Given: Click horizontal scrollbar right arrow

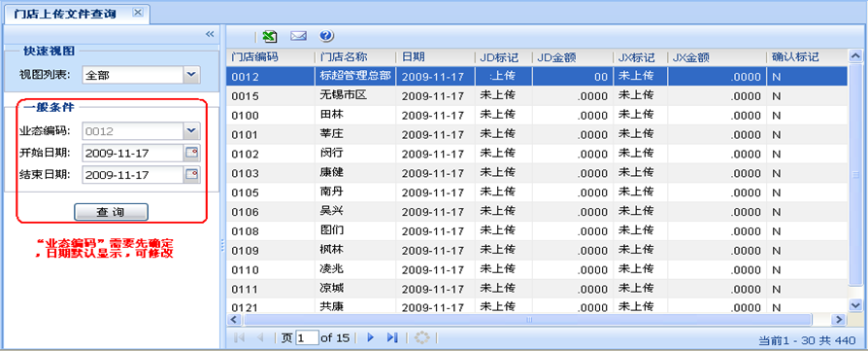Looking at the screenshot, I should tap(839, 319).
